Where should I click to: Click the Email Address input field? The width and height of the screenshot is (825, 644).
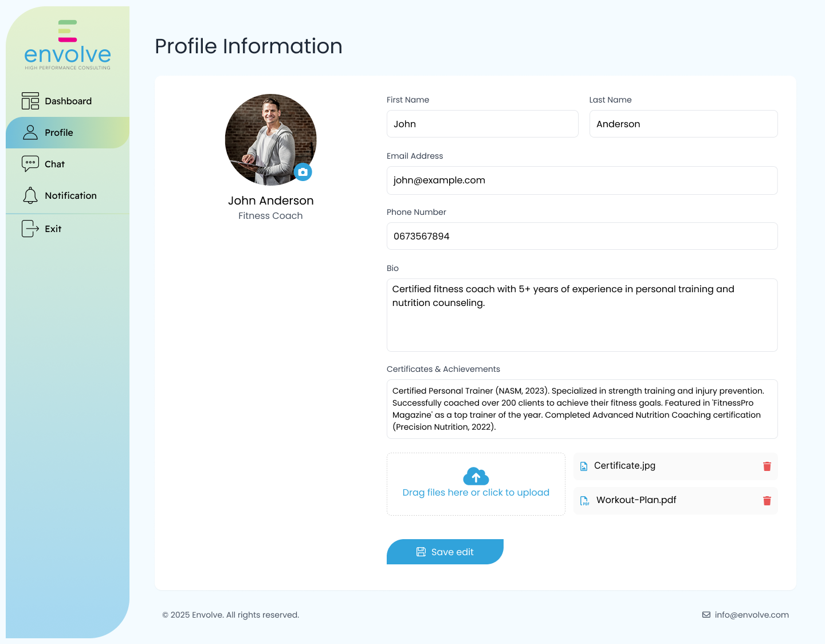click(x=582, y=180)
